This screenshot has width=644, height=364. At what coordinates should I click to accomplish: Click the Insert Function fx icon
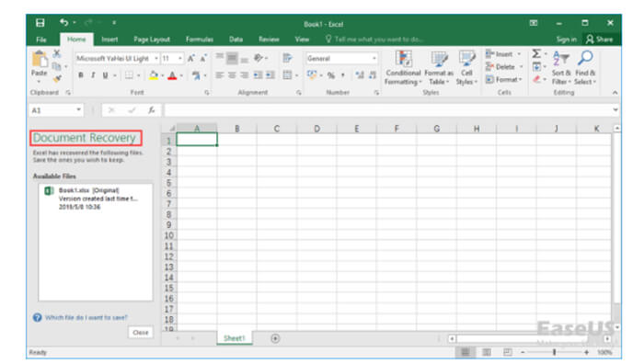point(152,110)
